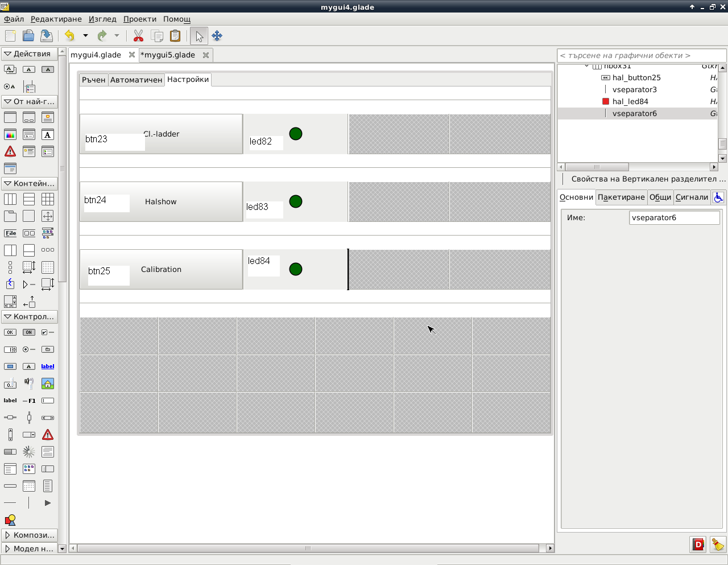The image size is (728, 565).
Task: Select the Calendar widget in palette
Action: (x=29, y=486)
